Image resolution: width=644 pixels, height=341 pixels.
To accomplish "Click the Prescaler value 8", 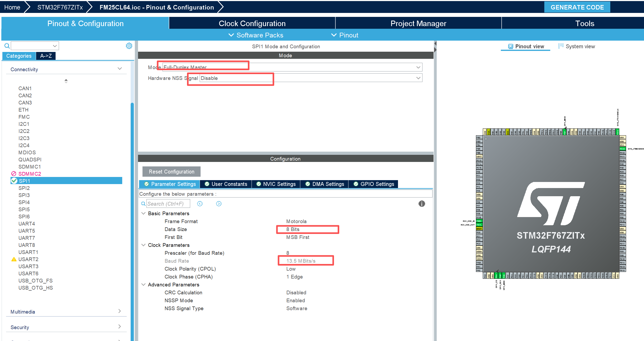I will (288, 253).
